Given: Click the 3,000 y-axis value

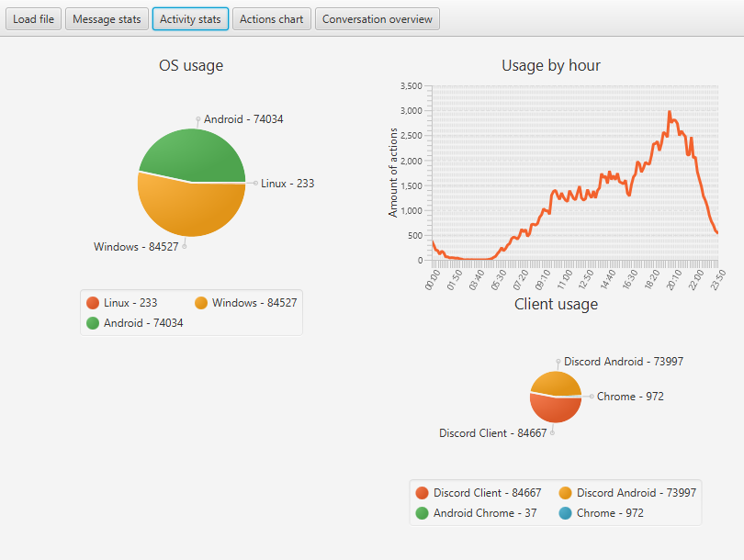Looking at the screenshot, I should (411, 111).
